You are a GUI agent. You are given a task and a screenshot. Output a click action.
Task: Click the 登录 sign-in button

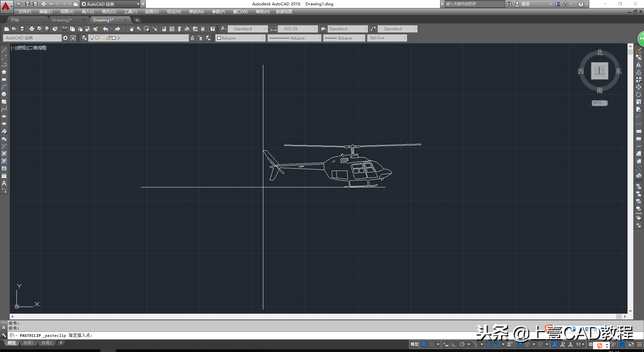pyautogui.click(x=526, y=4)
